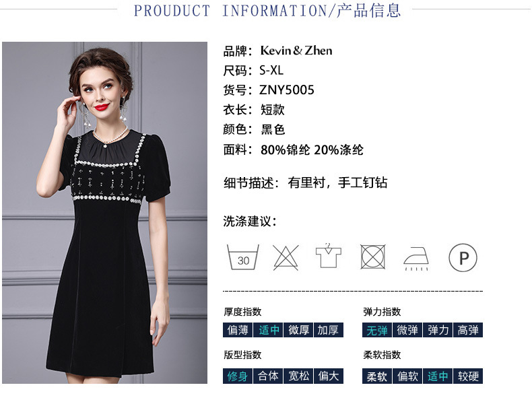Click the do-not-bleach crossed triangle icon
Viewport: 532px width, 404px height.
[x=286, y=257]
